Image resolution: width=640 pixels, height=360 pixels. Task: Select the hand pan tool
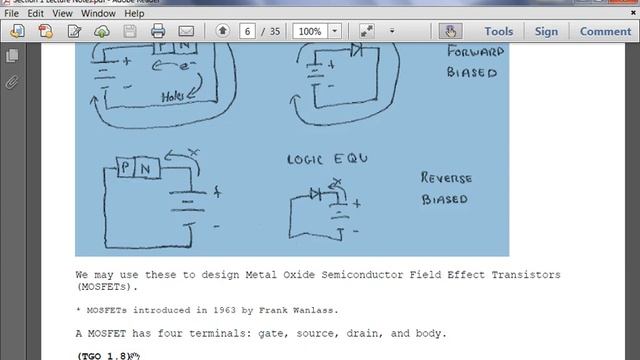[x=450, y=31]
